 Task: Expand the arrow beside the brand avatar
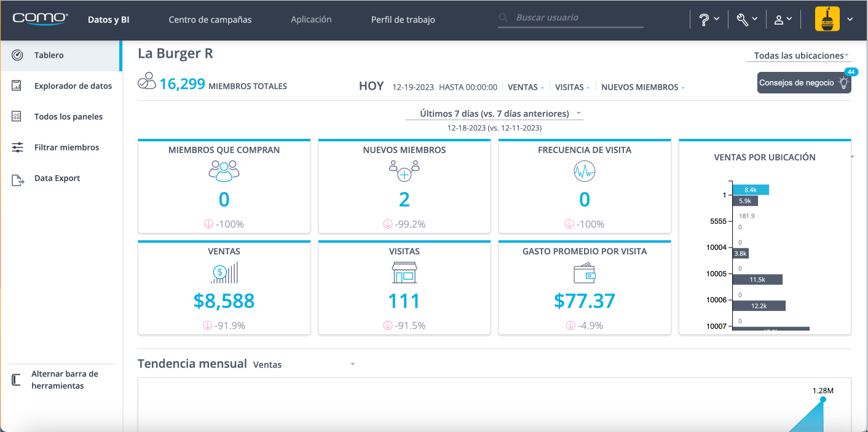point(850,19)
